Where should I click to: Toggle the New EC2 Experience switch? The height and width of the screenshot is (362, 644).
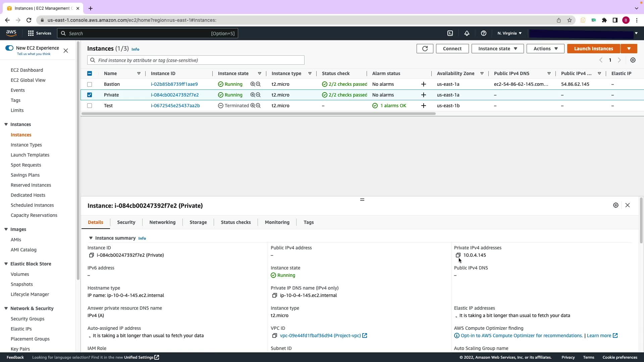tap(9, 48)
